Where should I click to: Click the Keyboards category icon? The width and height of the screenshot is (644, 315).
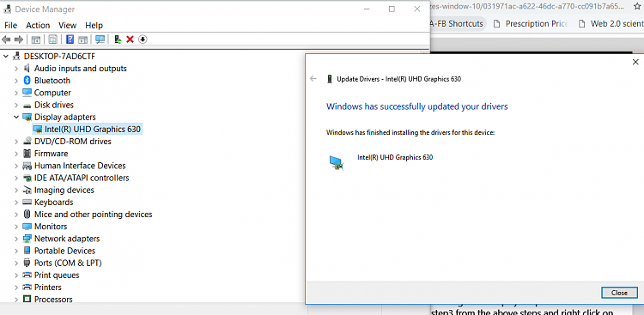[x=27, y=202]
